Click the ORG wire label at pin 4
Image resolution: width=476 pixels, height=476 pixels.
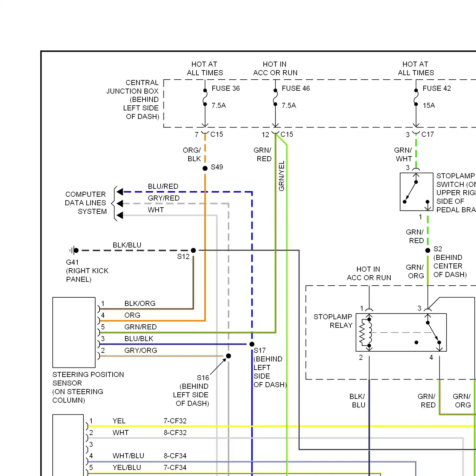[132, 315]
